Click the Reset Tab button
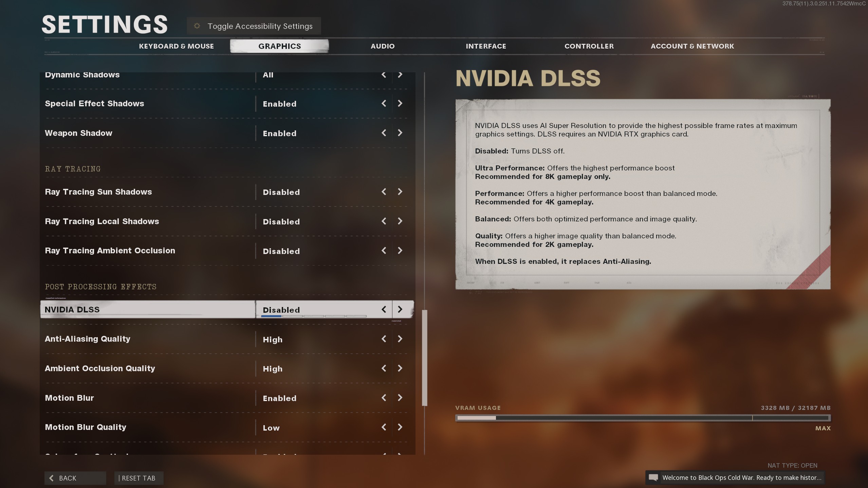 (138, 478)
